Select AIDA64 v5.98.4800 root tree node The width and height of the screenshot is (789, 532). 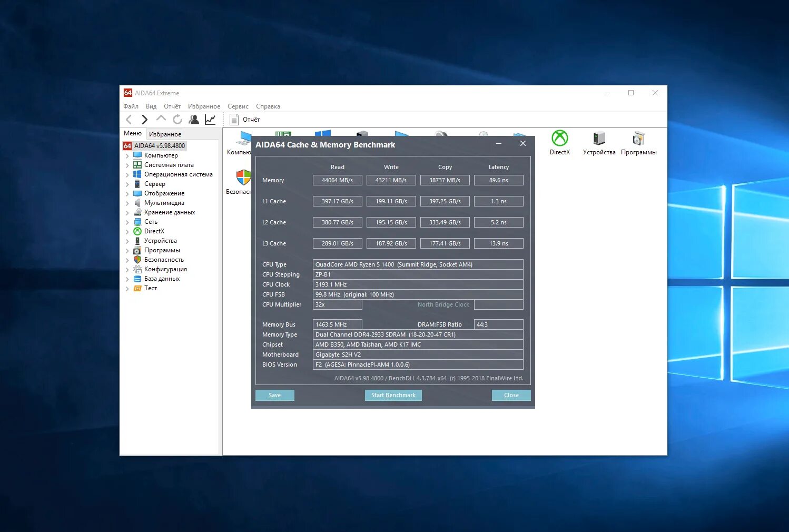[x=155, y=146]
